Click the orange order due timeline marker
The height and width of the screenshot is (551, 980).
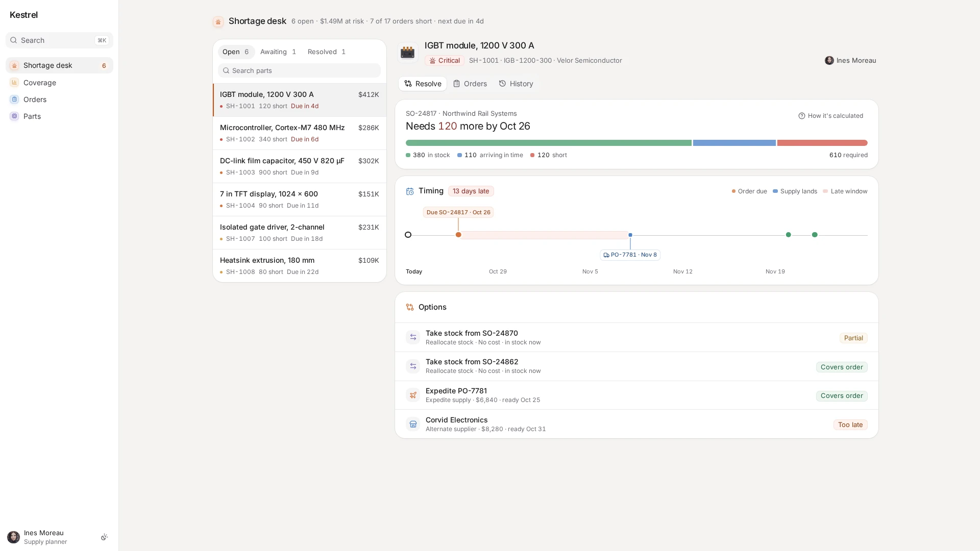pyautogui.click(x=458, y=235)
